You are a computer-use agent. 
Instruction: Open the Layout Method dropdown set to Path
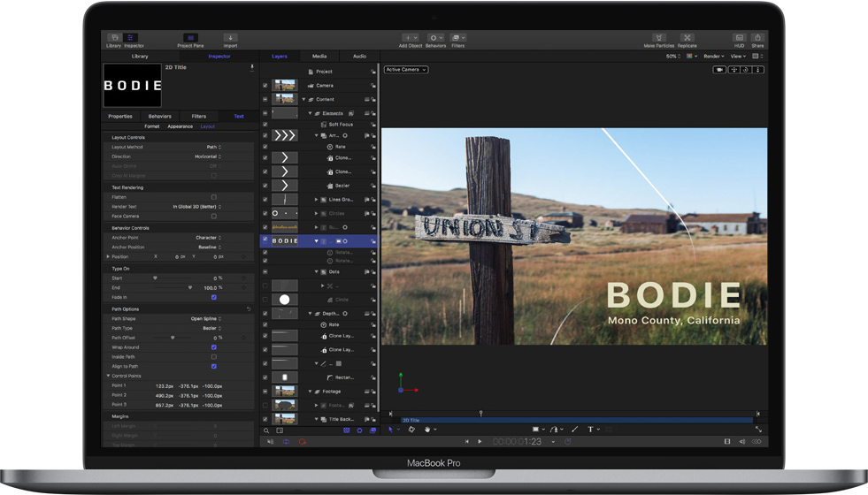[x=213, y=147]
